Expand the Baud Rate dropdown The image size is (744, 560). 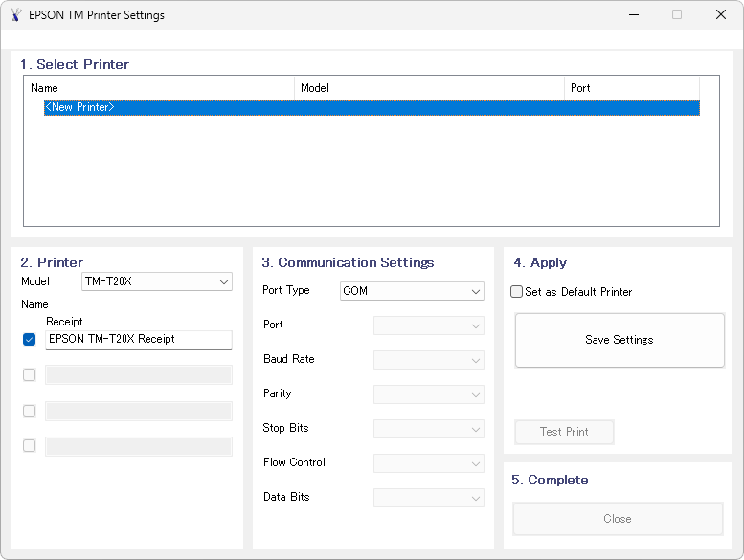coord(428,360)
